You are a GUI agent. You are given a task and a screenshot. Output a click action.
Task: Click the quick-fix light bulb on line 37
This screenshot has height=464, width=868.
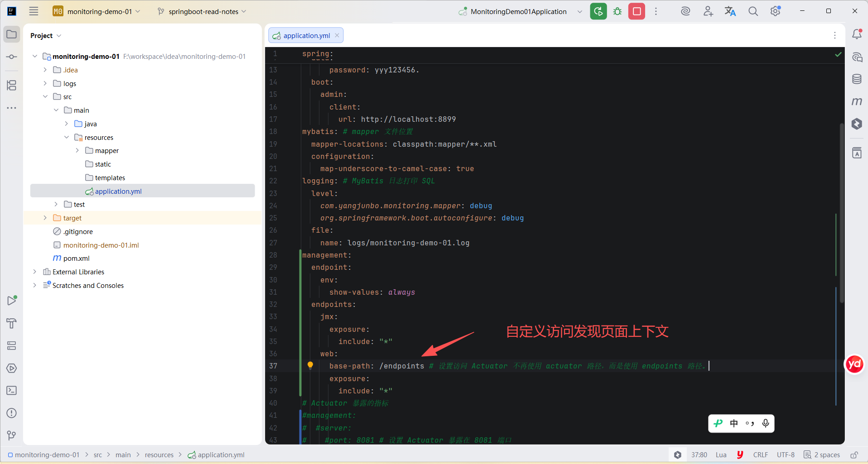310,365
